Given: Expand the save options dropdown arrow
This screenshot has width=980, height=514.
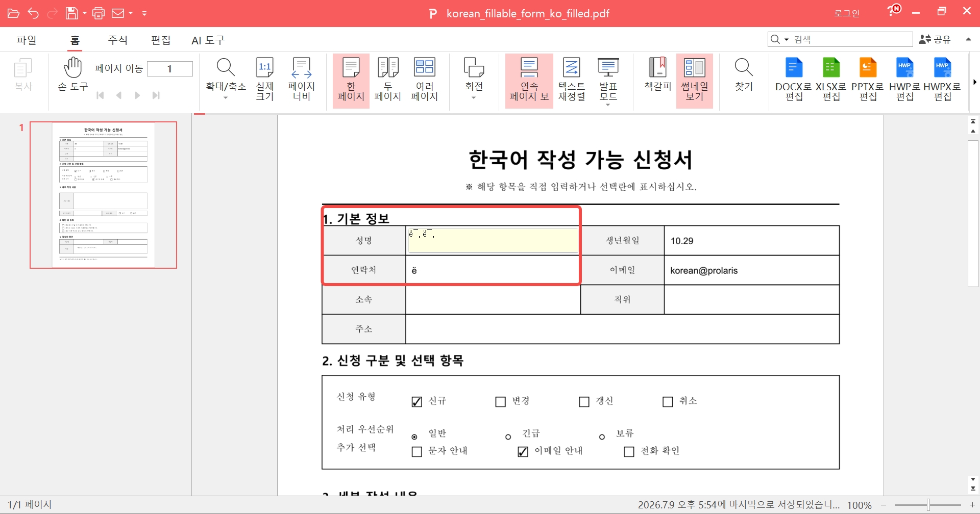Looking at the screenshot, I should pyautogui.click(x=84, y=13).
